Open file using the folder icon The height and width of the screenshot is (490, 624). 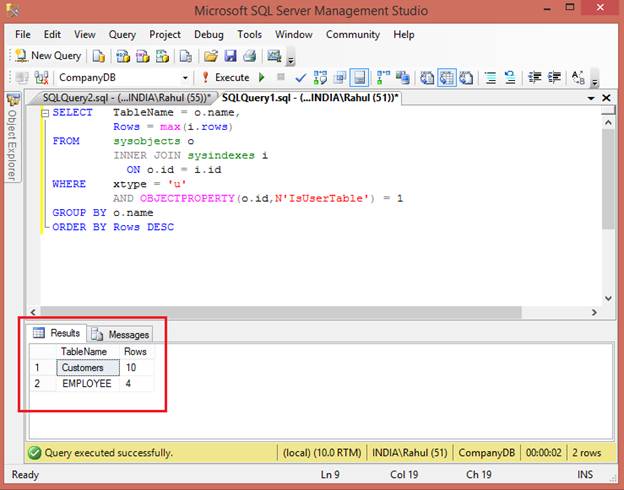[211, 56]
